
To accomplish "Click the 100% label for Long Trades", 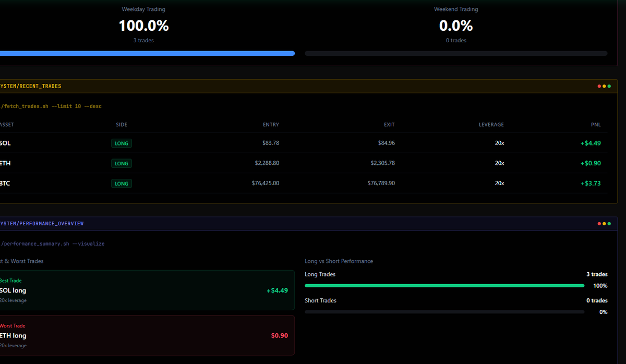I will [x=600, y=286].
